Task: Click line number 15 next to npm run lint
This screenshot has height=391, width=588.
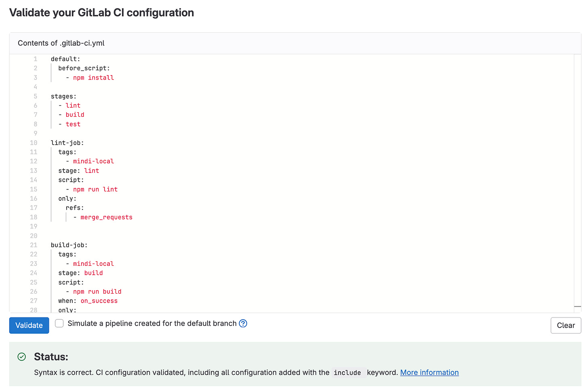Action: click(34, 189)
